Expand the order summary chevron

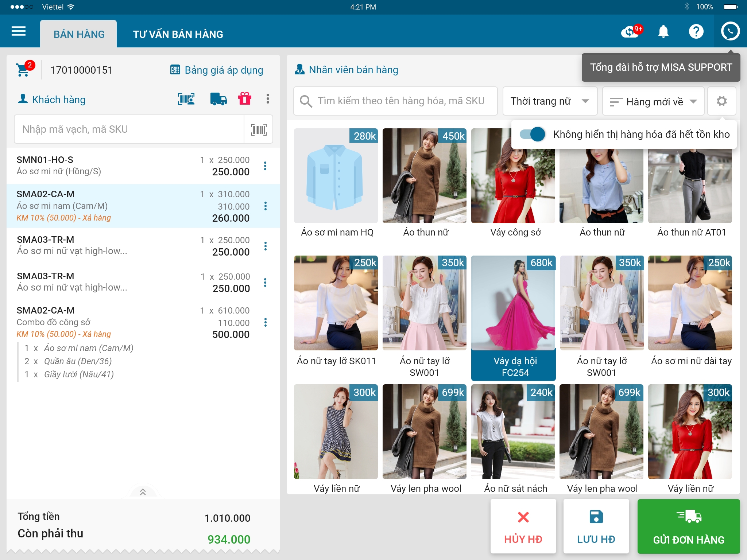143,492
